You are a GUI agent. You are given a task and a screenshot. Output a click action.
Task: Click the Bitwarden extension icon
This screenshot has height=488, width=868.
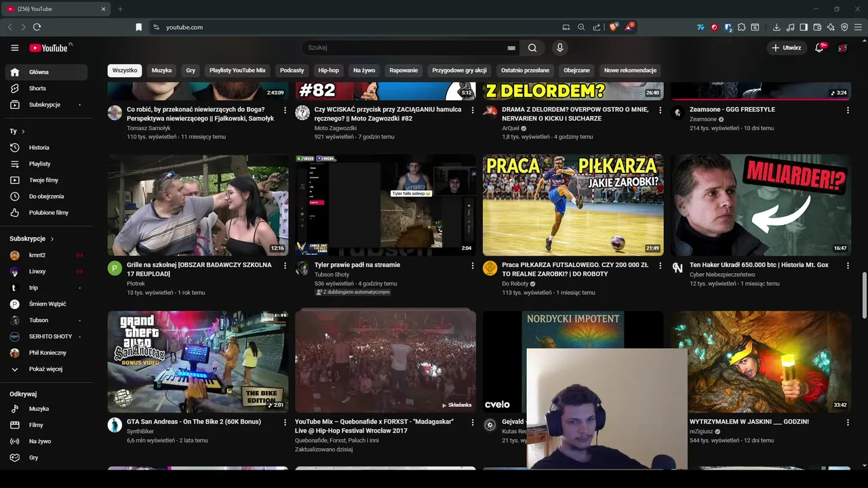coord(728,27)
